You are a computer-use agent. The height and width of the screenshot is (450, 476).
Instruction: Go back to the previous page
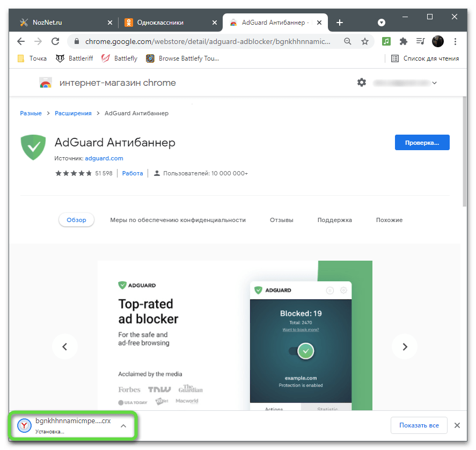click(20, 41)
